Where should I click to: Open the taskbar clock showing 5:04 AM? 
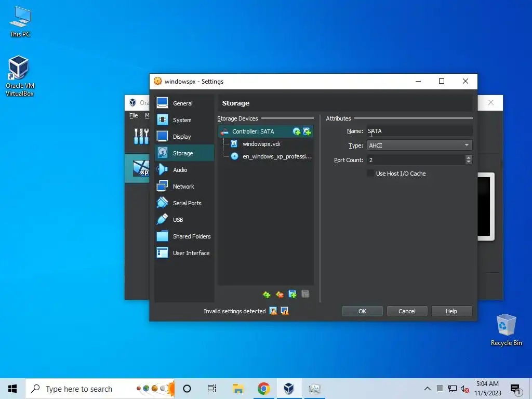(x=487, y=389)
